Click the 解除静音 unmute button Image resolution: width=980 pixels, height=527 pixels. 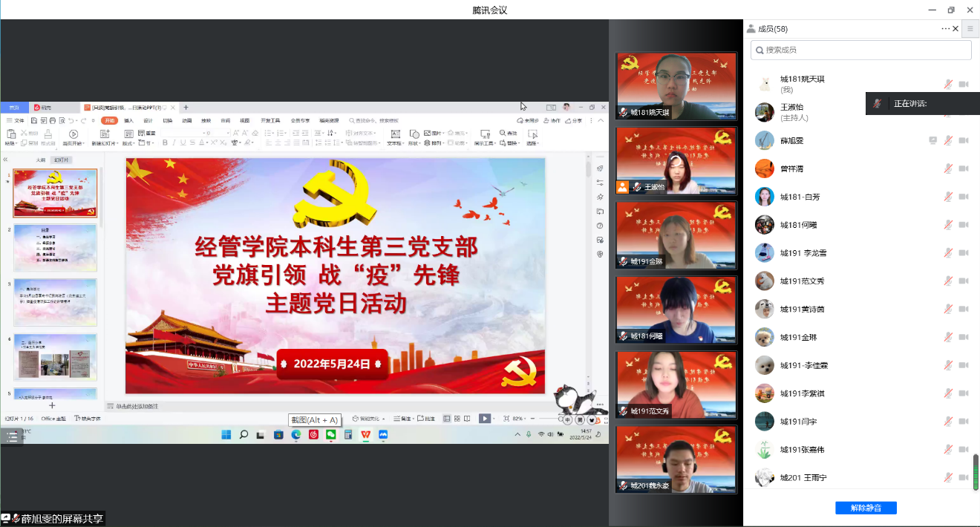[866, 508]
